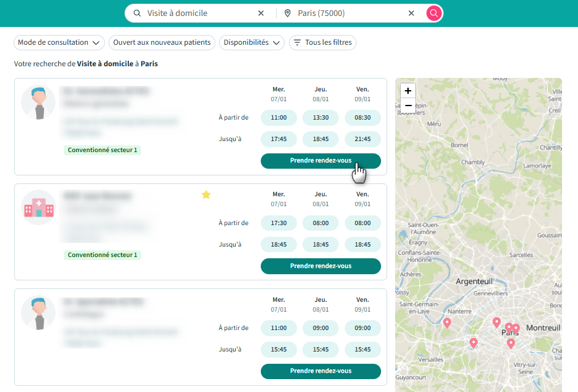Clear the Paris (75000) location field
The height and width of the screenshot is (392, 578).
(x=411, y=13)
